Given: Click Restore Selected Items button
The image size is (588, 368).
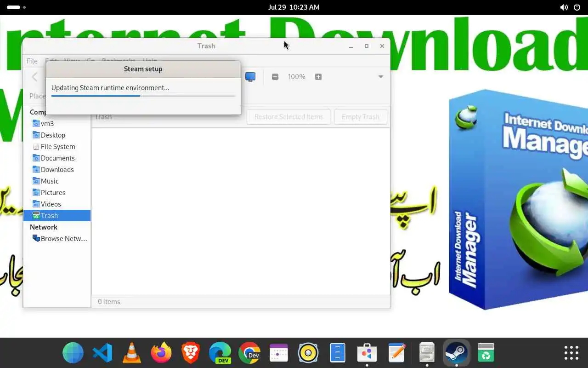Looking at the screenshot, I should coord(288,116).
